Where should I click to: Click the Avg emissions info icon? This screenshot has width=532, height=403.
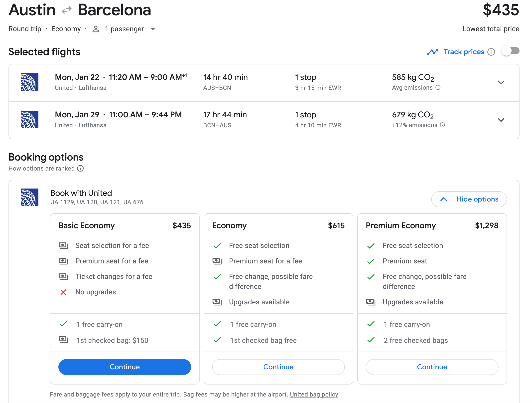click(438, 88)
